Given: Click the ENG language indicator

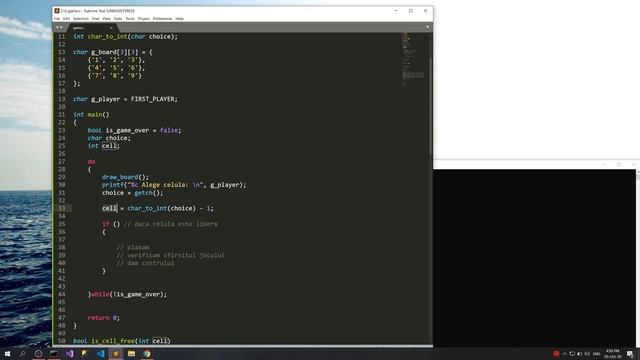Looking at the screenshot, I should [x=596, y=354].
